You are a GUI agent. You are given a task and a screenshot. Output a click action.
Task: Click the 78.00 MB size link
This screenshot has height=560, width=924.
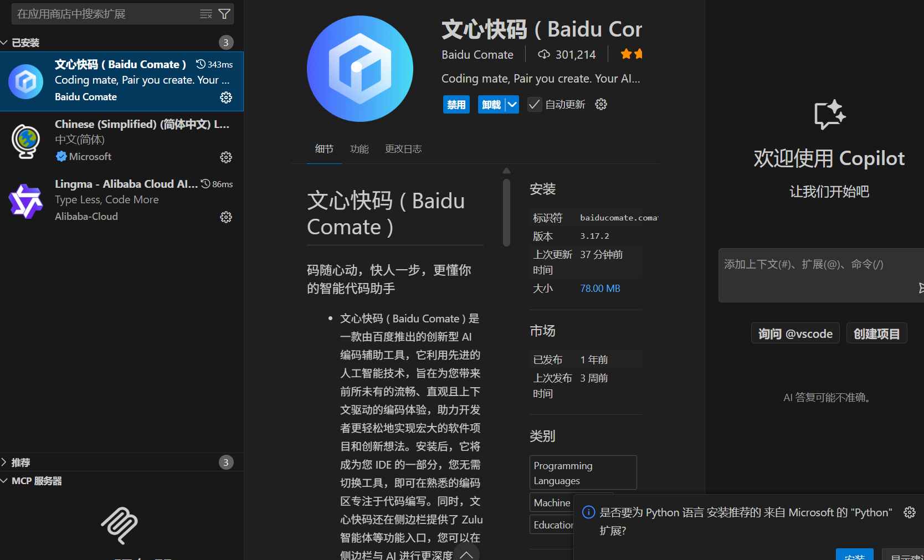click(600, 289)
